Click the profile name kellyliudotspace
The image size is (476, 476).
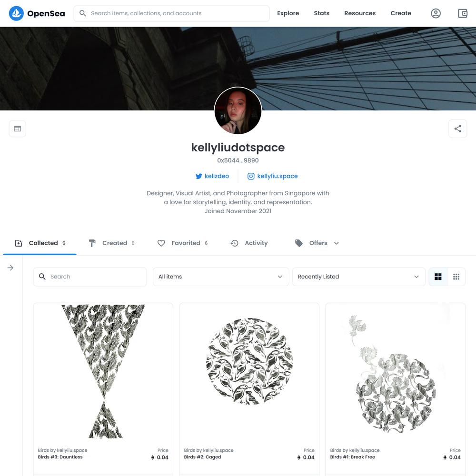238,148
